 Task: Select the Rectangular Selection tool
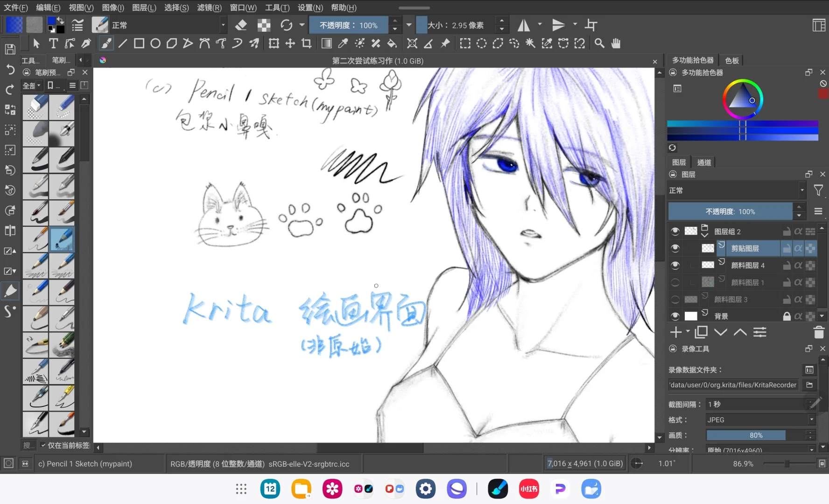coord(465,43)
